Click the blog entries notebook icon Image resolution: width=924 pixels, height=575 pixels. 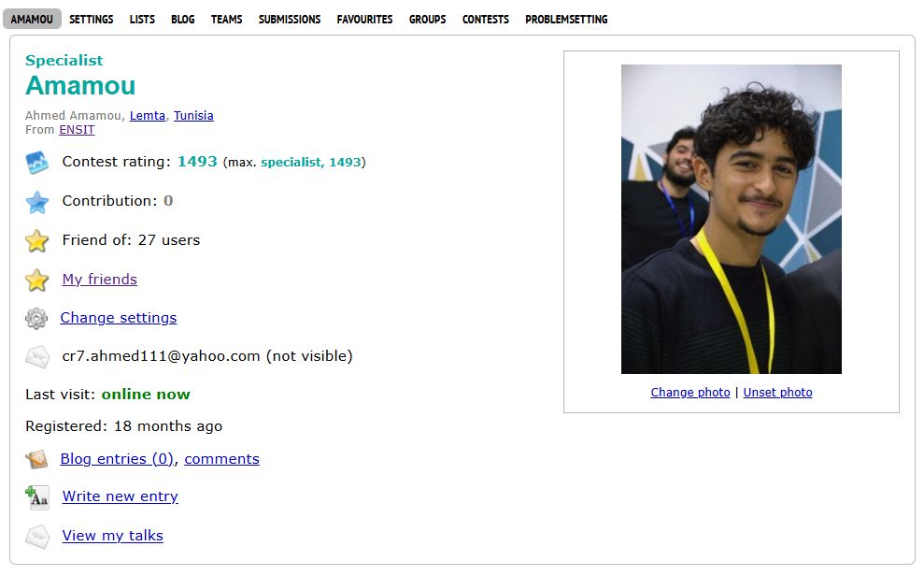pyautogui.click(x=36, y=459)
